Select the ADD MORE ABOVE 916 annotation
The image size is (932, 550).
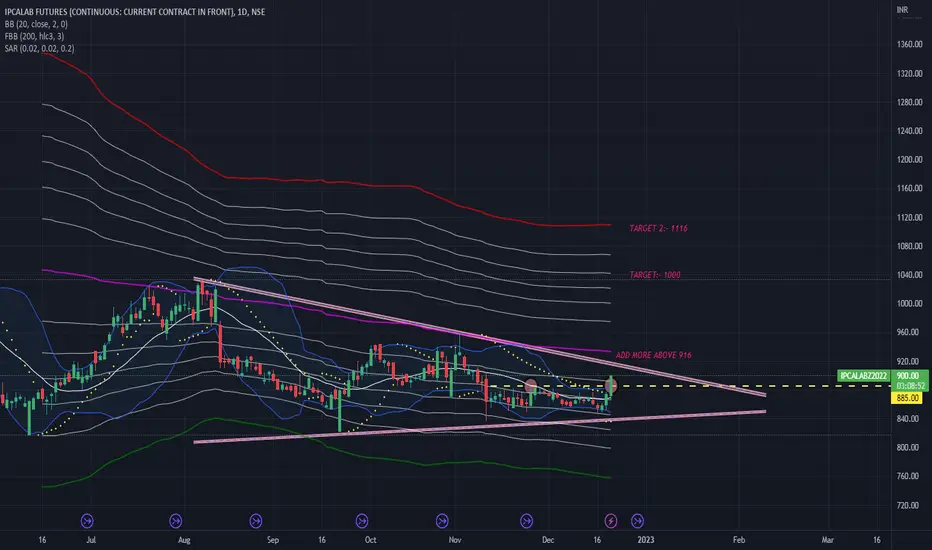653,355
